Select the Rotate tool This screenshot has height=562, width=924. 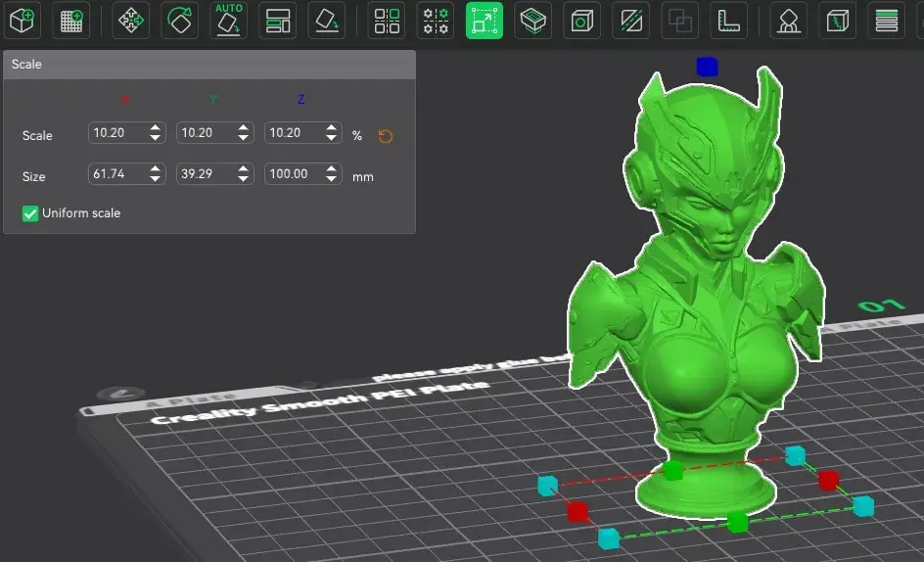click(180, 21)
